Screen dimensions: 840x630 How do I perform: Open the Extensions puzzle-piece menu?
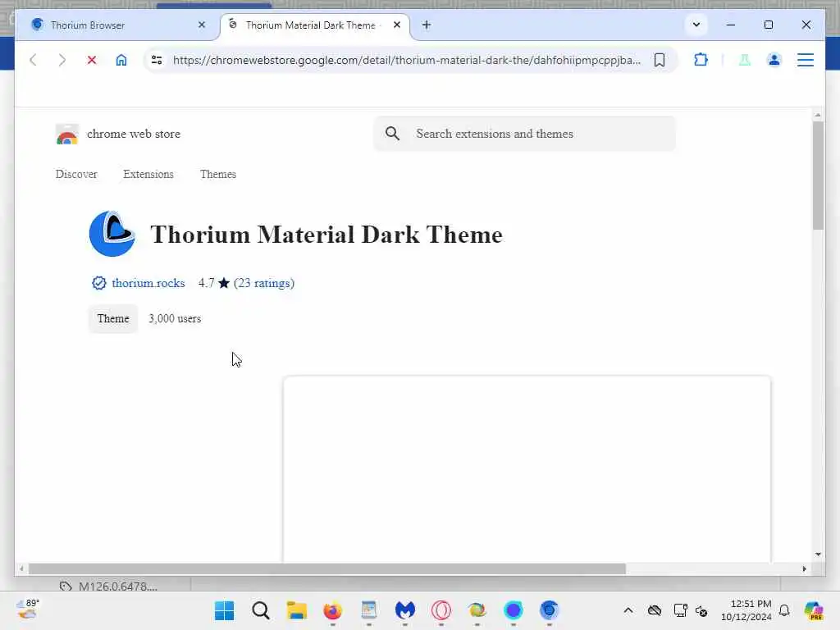pos(701,59)
